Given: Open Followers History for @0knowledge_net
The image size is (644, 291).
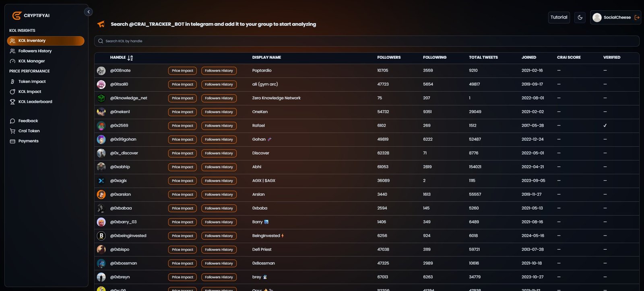Looking at the screenshot, I should point(219,98).
